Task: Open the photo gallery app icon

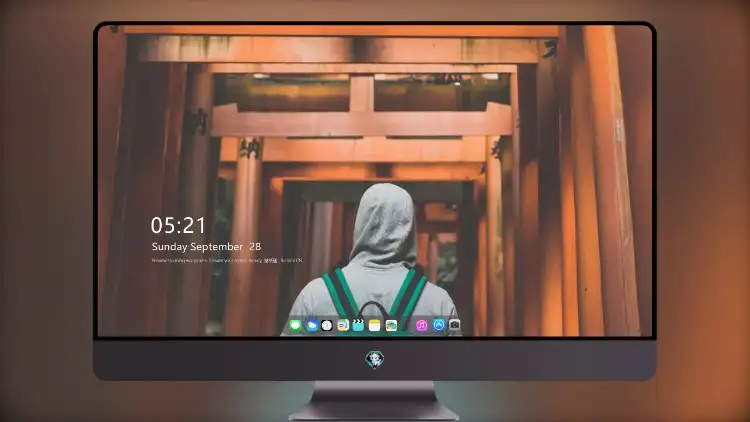Action: 391,325
